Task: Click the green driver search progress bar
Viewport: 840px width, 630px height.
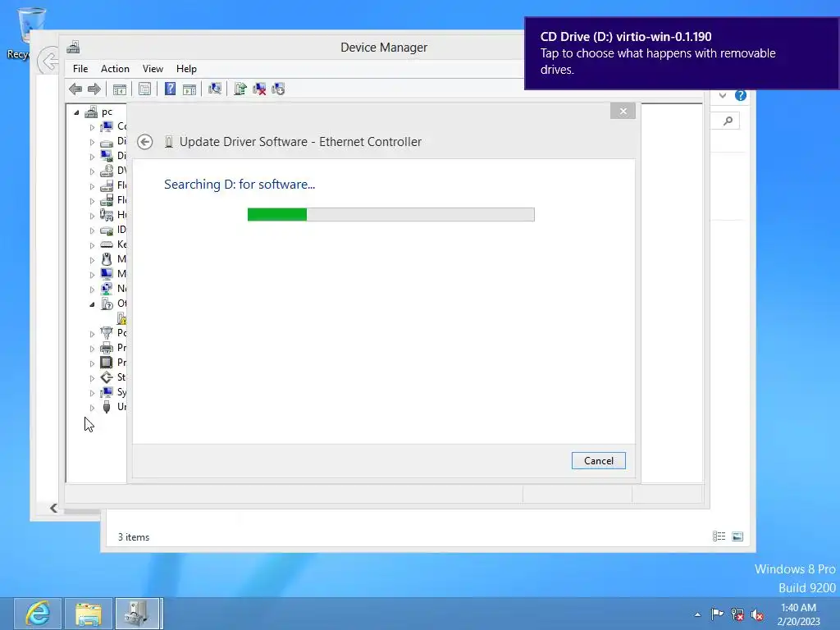Action: coord(391,214)
